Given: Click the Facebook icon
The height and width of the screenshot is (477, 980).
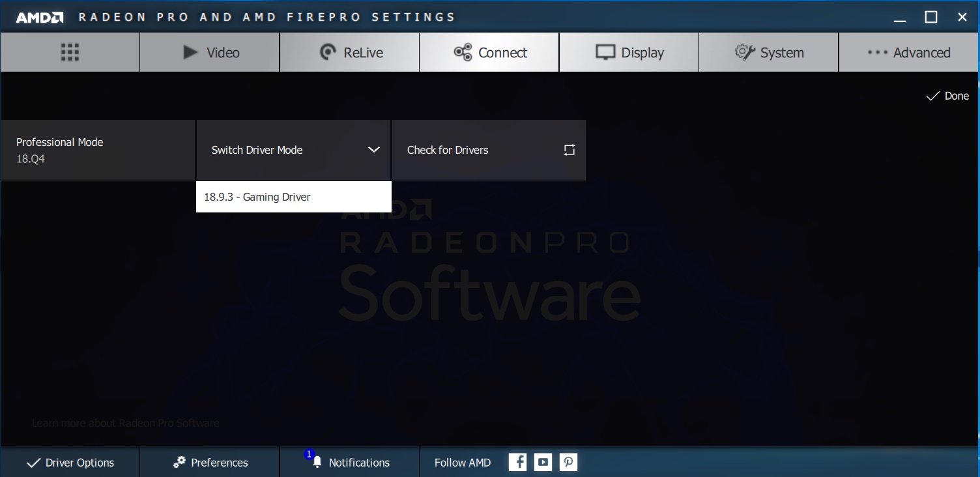Looking at the screenshot, I should tap(517, 462).
